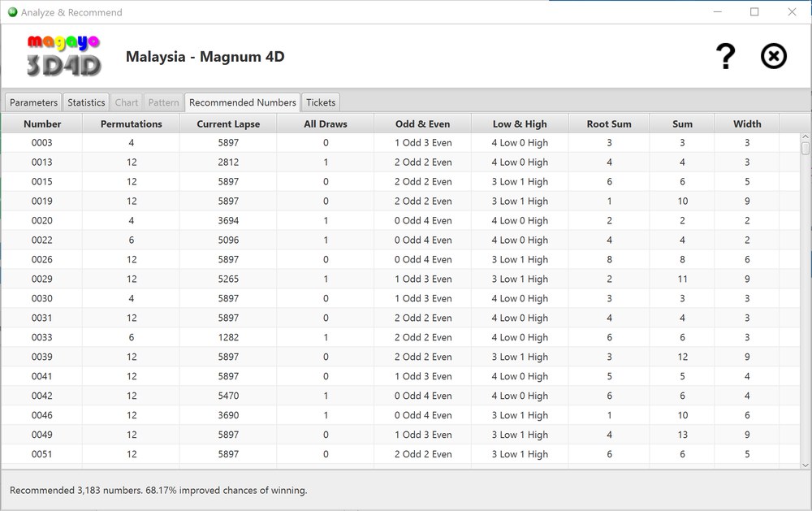Select the Recommended Numbers tab
812x511 pixels.
(242, 102)
